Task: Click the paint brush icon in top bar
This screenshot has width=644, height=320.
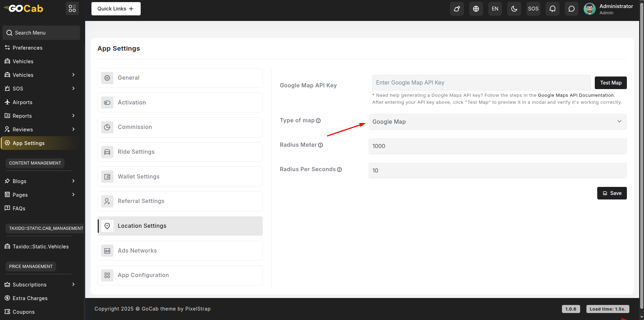Action: [x=457, y=9]
